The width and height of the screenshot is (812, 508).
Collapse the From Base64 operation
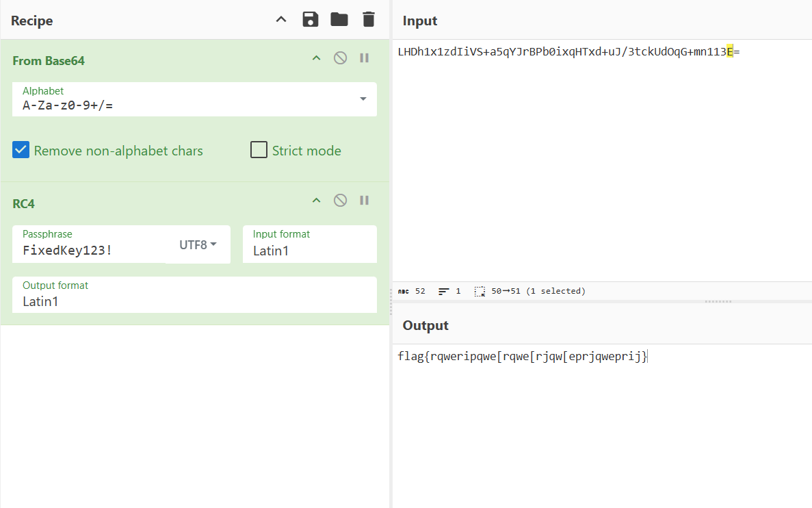click(x=317, y=58)
